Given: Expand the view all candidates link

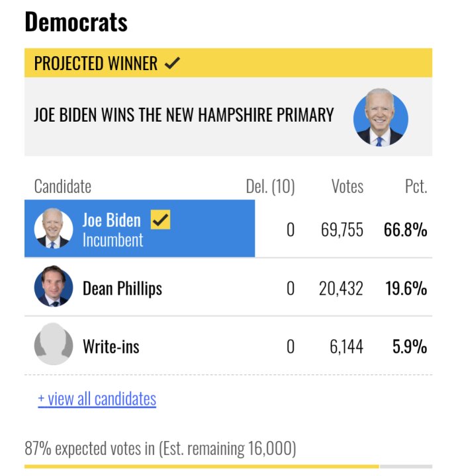Looking at the screenshot, I should pyautogui.click(x=97, y=399).
